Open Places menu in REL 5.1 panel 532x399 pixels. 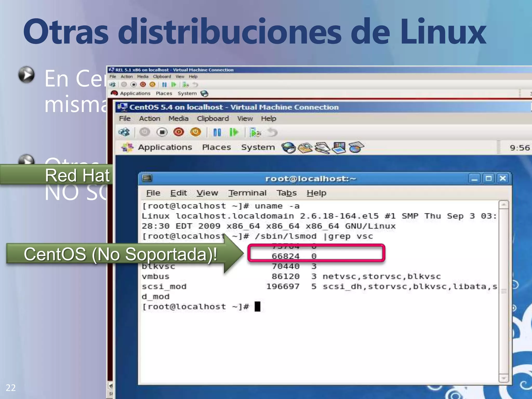[x=164, y=94]
